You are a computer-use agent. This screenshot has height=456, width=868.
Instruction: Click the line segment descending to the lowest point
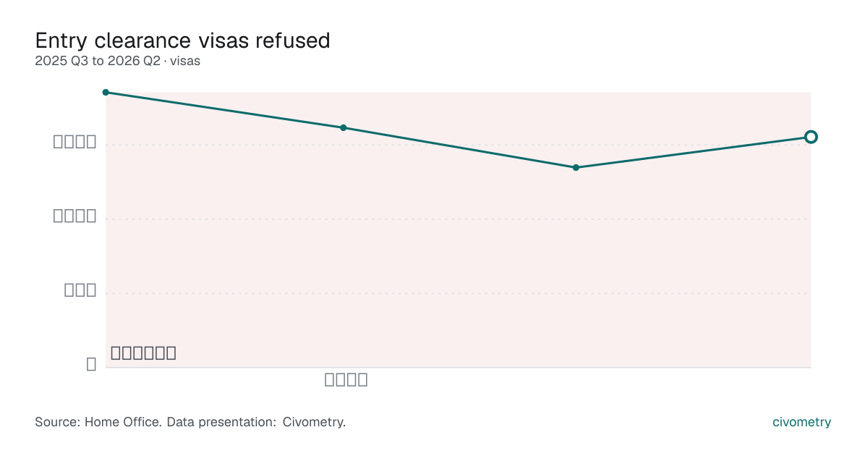point(459,148)
